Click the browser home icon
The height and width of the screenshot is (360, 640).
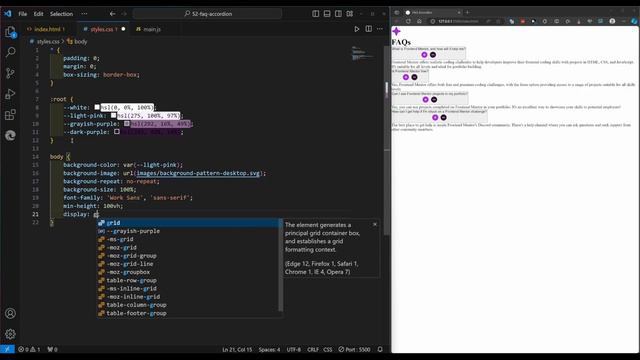[419, 21]
